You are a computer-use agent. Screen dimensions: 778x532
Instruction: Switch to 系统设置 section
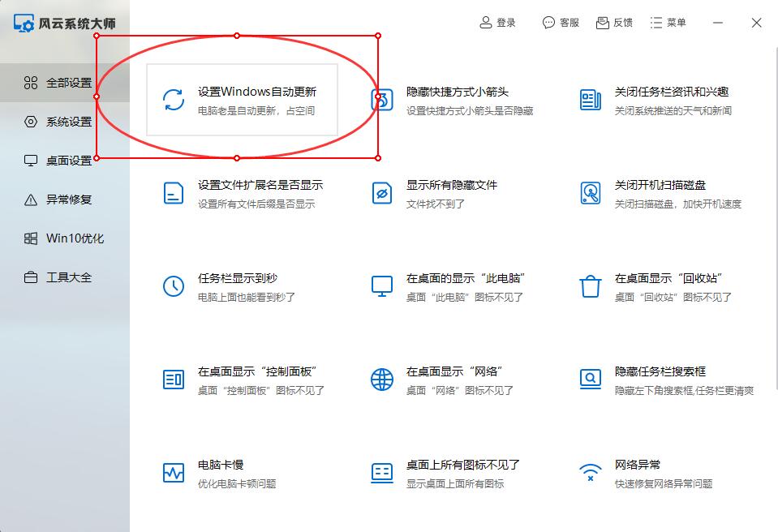click(65, 122)
